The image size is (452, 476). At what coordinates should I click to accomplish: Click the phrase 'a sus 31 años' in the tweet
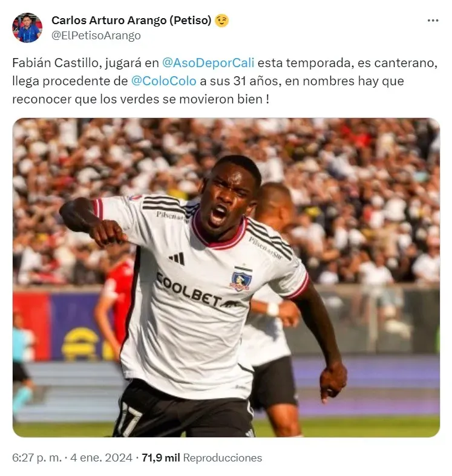pyautogui.click(x=239, y=81)
